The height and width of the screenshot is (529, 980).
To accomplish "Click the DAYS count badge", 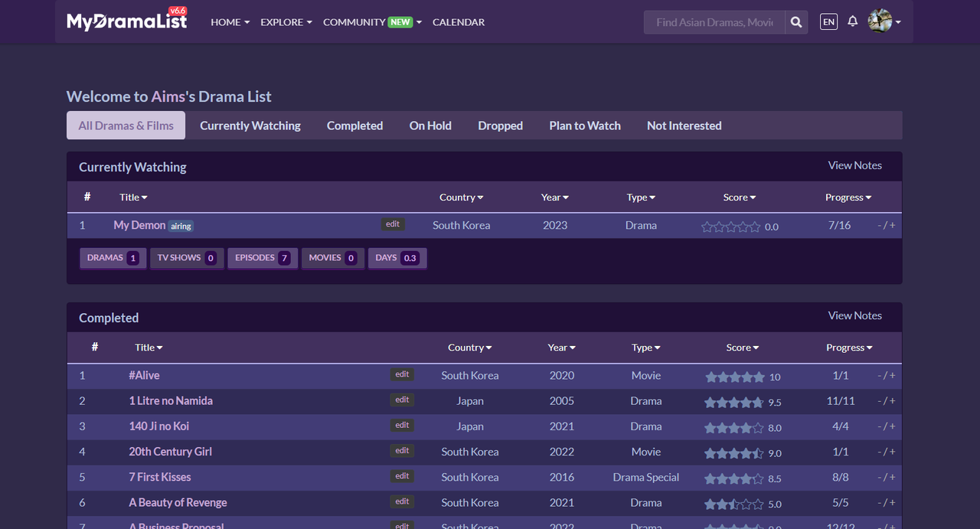I will 397,258.
